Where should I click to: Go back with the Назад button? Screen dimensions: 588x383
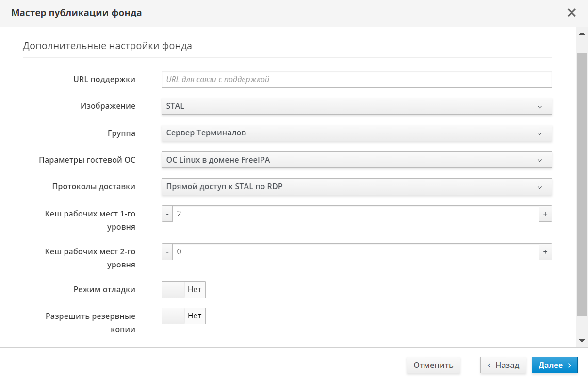503,366
